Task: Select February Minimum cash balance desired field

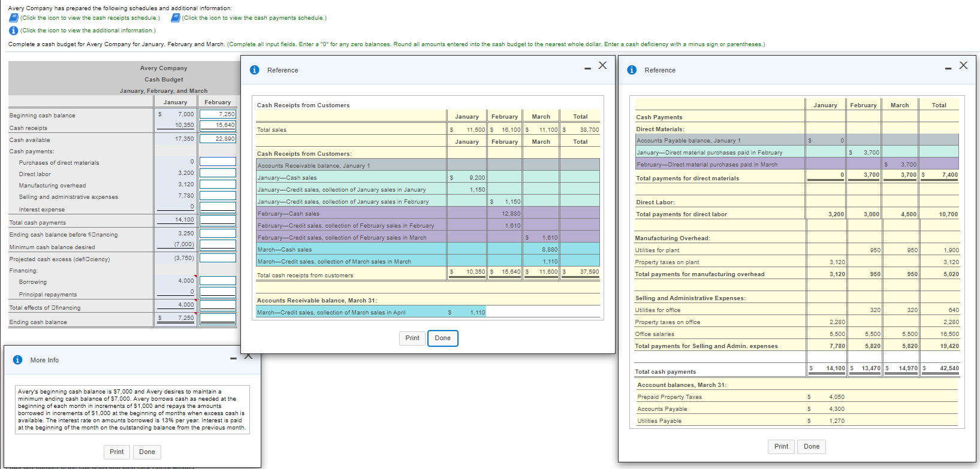Action: [218, 244]
